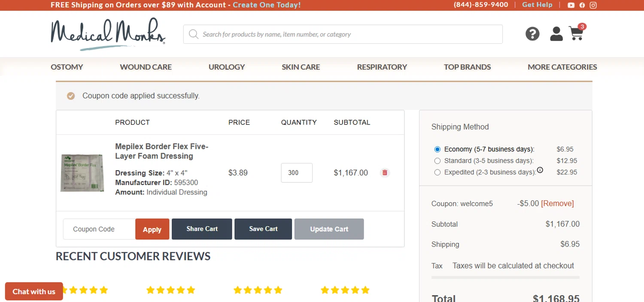Open the Urology menu
This screenshot has width=644, height=302.
coord(227,67)
